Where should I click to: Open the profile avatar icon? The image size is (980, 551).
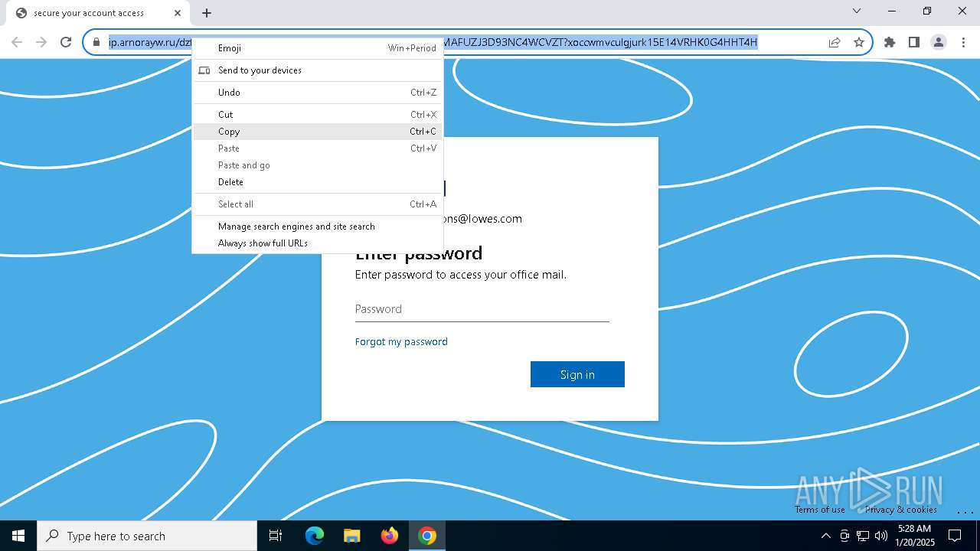point(939,42)
